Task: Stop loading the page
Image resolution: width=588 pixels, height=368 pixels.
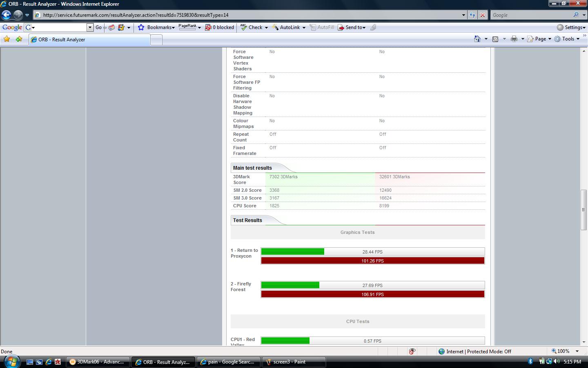Action: [483, 15]
